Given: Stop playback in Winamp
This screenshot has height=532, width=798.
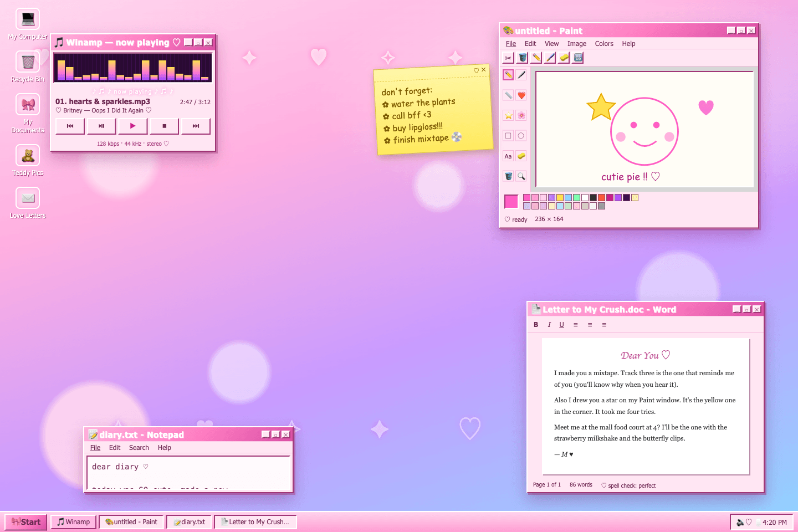Looking at the screenshot, I should pos(164,126).
